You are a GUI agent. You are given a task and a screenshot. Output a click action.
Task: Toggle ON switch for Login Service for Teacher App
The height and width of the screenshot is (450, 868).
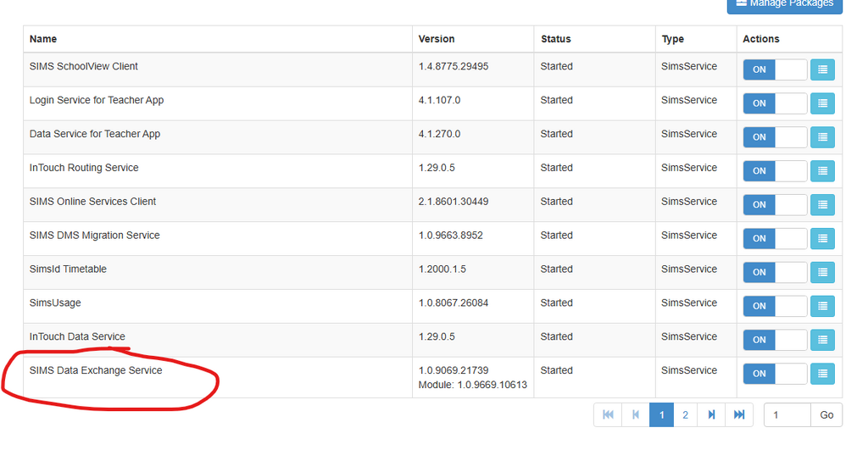[x=775, y=103]
